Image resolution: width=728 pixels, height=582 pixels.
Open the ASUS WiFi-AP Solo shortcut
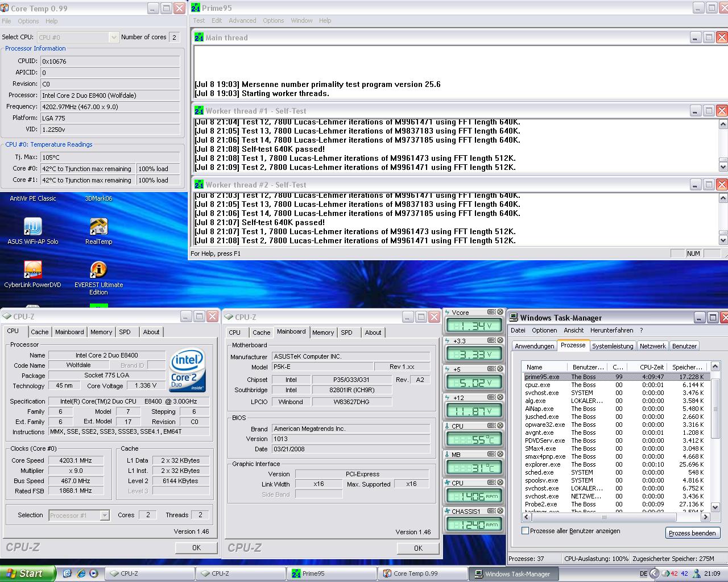click(32, 227)
